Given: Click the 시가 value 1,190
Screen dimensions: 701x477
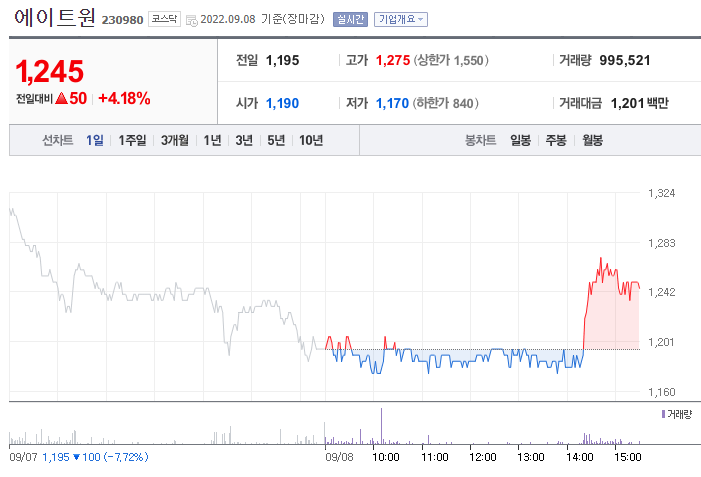Looking at the screenshot, I should (282, 103).
